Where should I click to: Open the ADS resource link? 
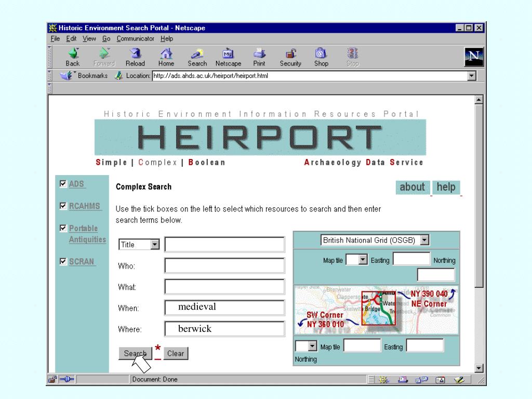pos(77,184)
